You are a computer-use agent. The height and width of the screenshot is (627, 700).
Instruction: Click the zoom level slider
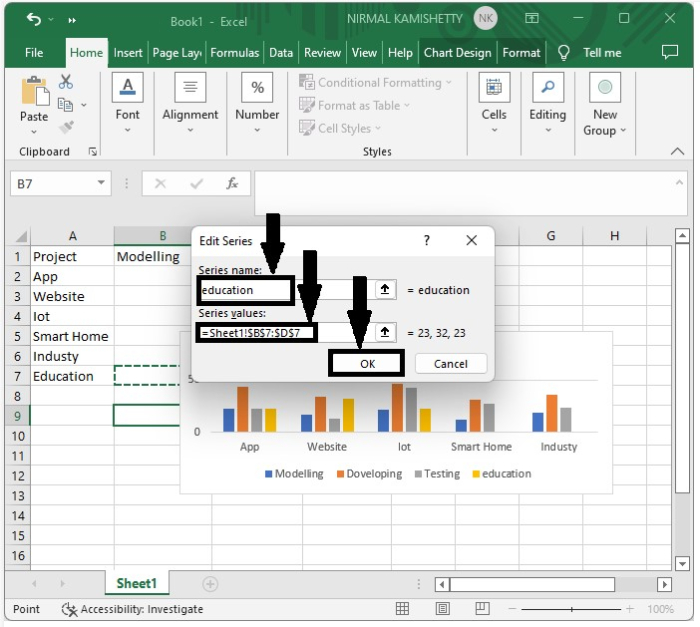click(x=571, y=609)
